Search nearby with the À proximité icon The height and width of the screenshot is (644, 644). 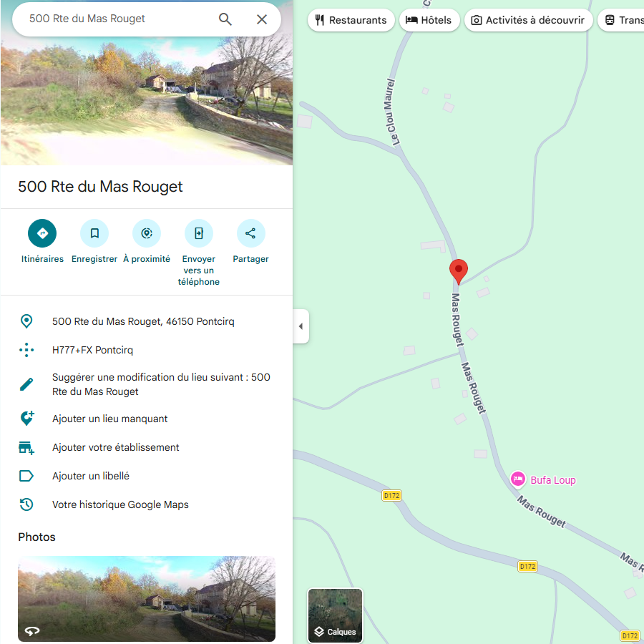click(147, 233)
